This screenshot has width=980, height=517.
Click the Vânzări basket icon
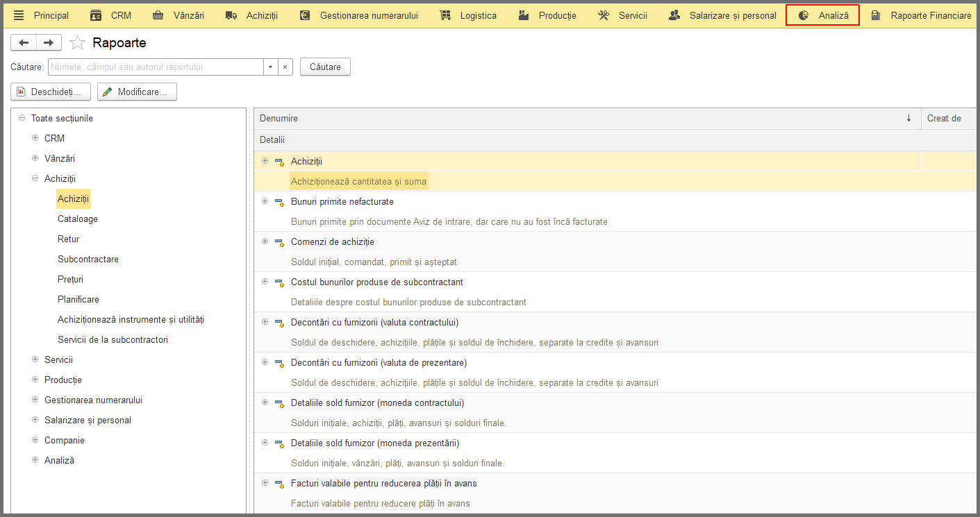pos(158,15)
